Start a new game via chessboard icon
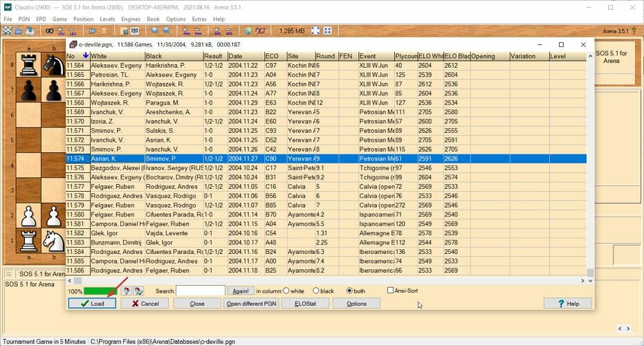 click(x=8, y=31)
